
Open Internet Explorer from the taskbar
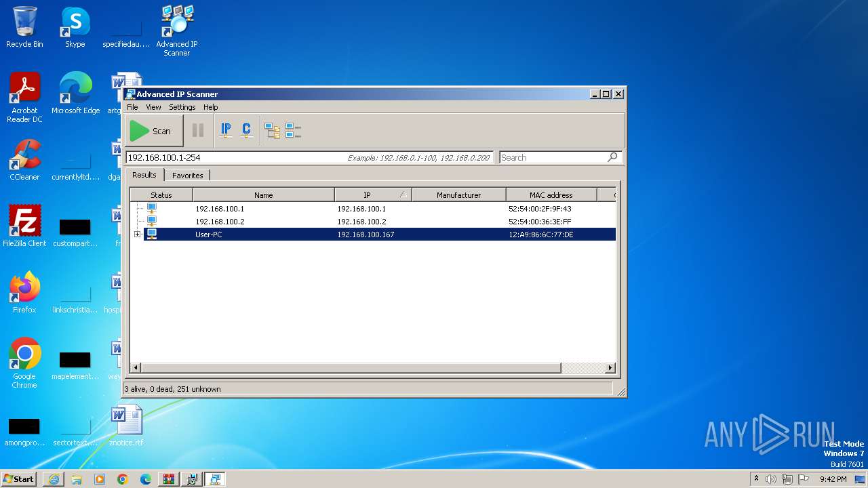tap(54, 479)
